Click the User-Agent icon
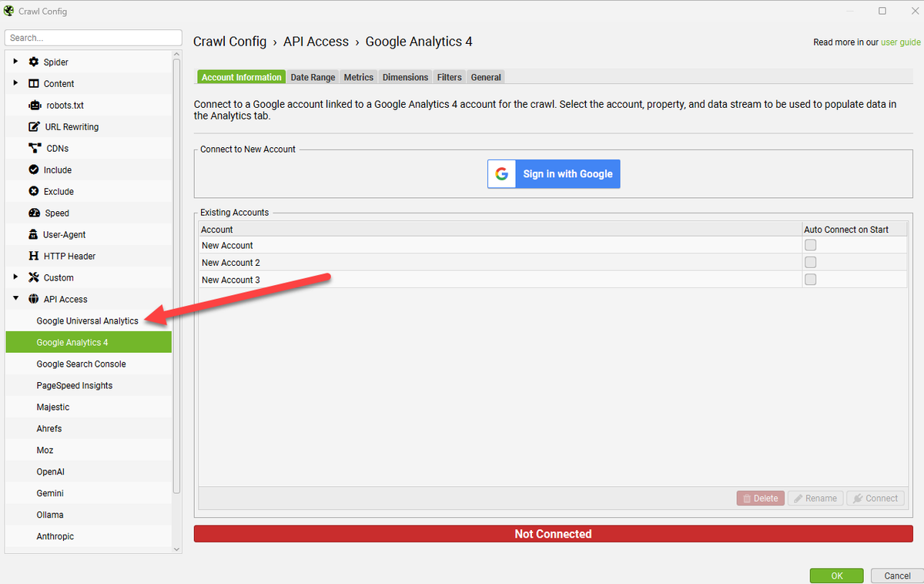The width and height of the screenshot is (924, 584). tap(33, 234)
